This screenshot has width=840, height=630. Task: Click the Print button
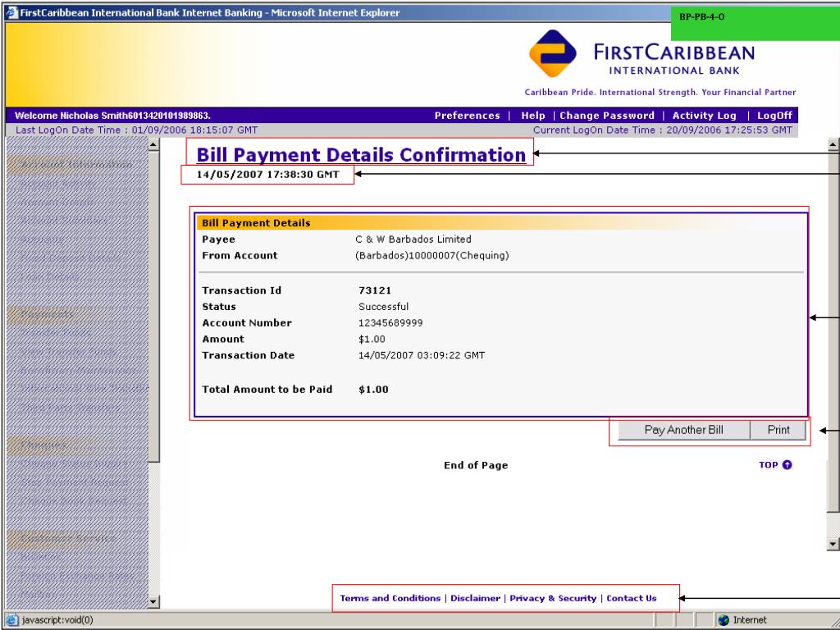(778, 430)
